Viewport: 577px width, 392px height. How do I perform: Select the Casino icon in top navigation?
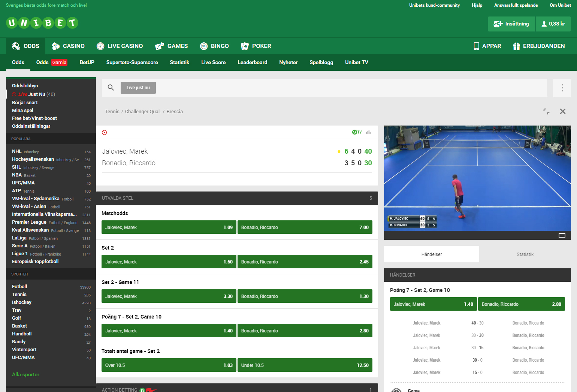pos(55,46)
